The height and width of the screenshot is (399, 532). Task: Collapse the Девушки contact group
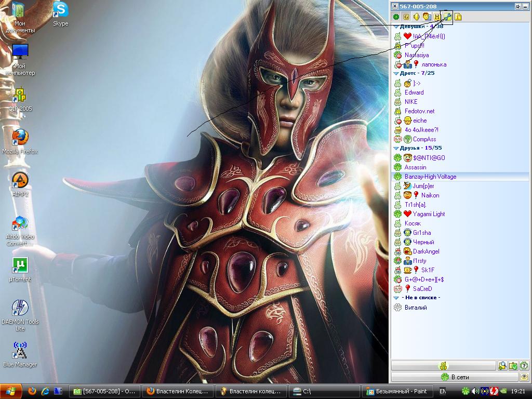click(x=396, y=26)
